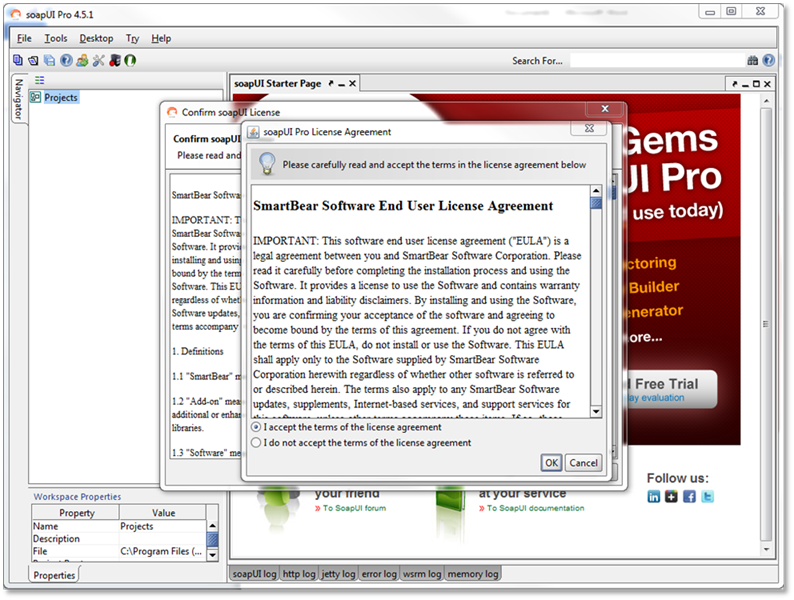Switch to the error log tab

coord(379,574)
